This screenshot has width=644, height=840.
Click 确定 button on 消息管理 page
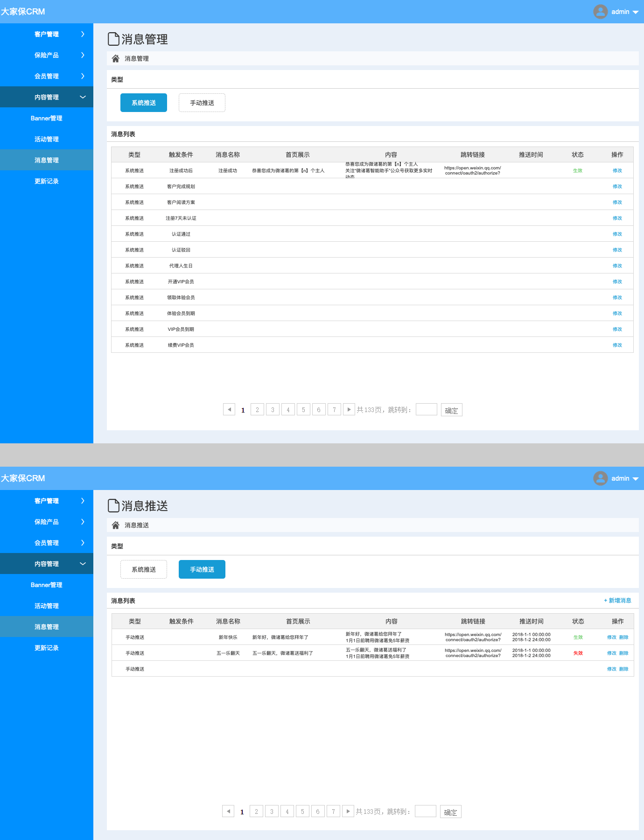point(452,410)
